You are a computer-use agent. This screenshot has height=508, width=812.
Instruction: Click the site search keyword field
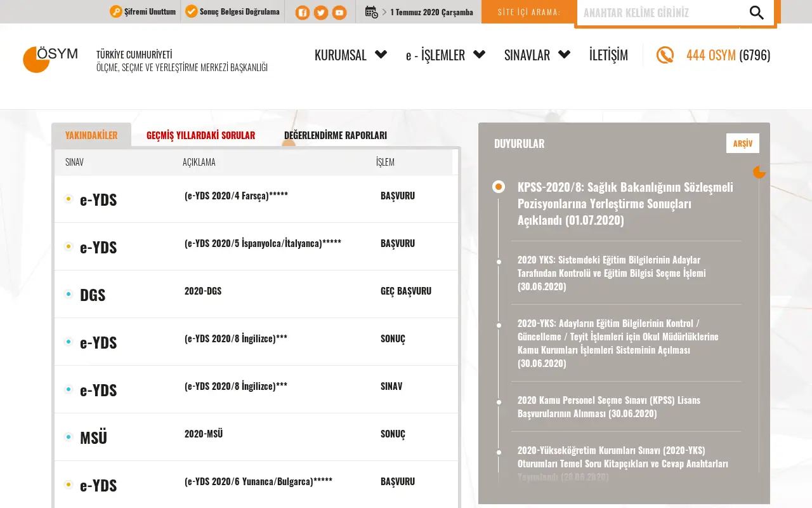pyautogui.click(x=658, y=13)
